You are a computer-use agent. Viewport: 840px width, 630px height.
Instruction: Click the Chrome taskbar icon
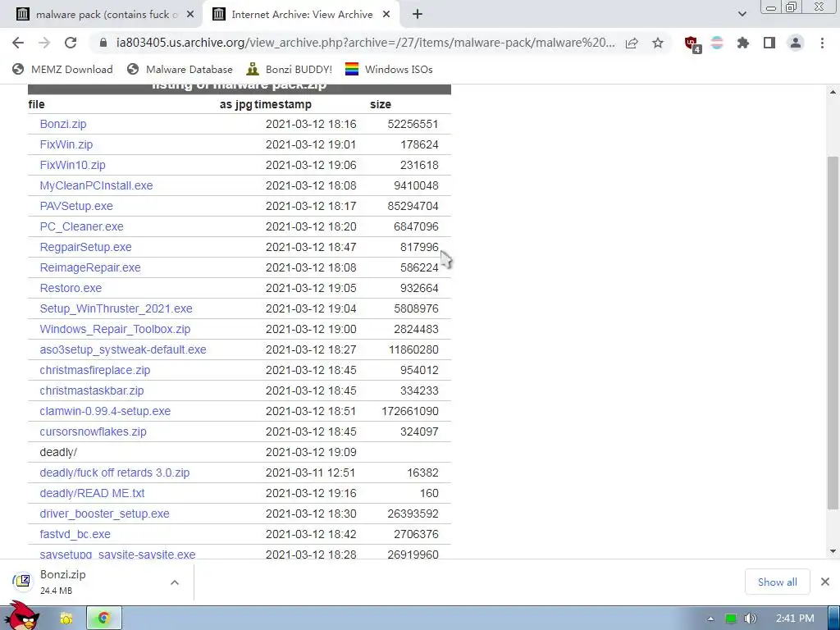coord(104,619)
